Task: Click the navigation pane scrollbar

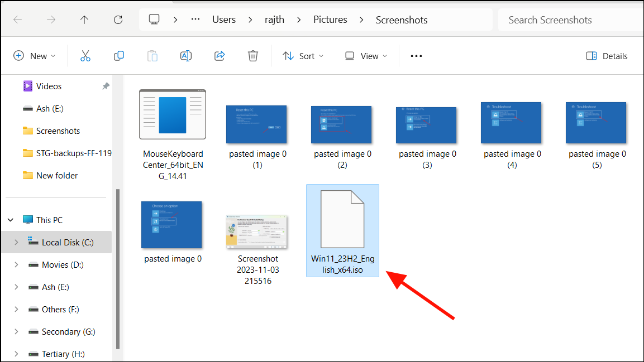Action: [118, 269]
